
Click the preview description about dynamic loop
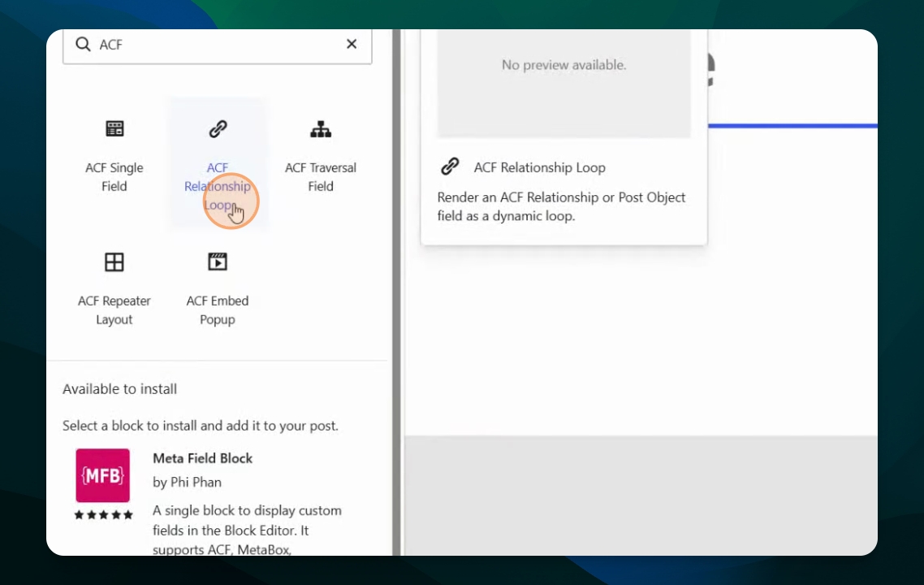coord(561,206)
